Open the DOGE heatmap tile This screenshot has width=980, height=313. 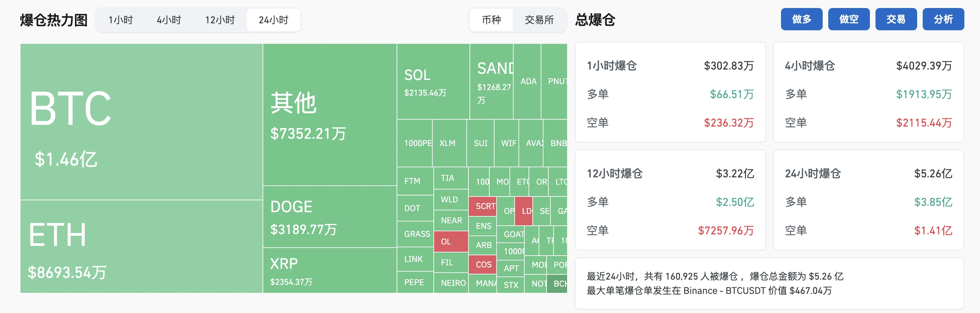pos(330,217)
